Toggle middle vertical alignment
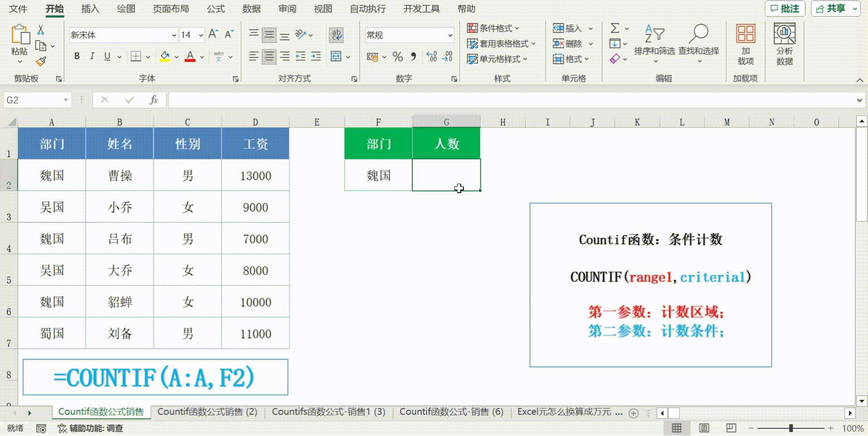868x436 pixels. 269,35
